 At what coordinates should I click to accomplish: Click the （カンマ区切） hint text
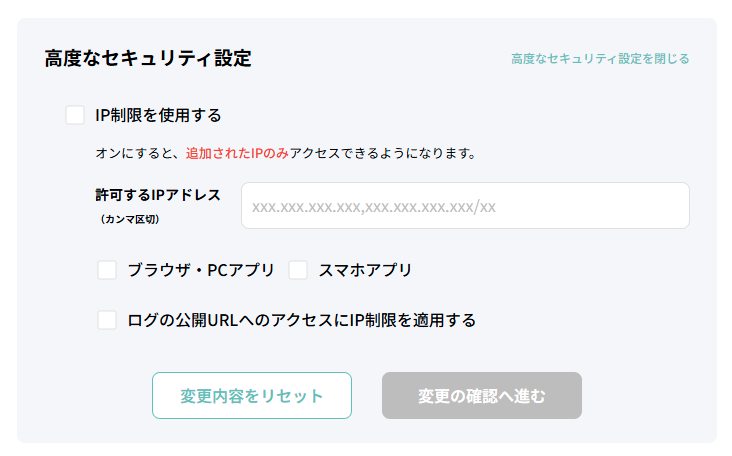tap(129, 218)
